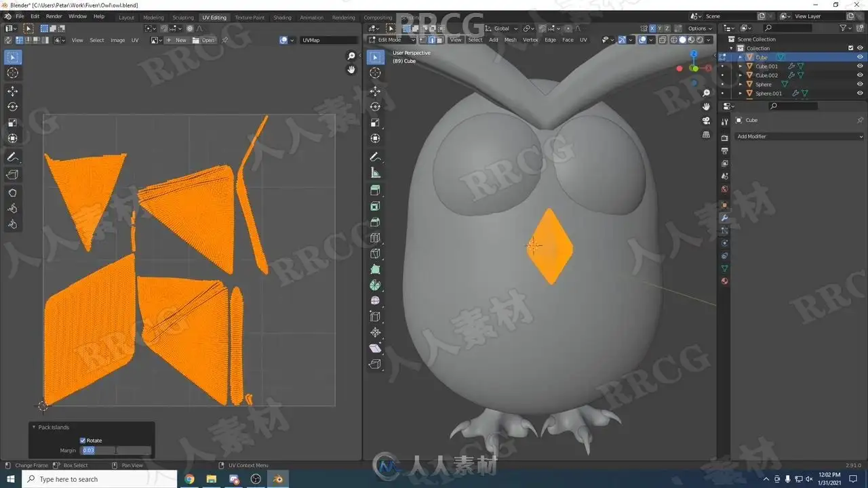The width and height of the screenshot is (868, 488).
Task: Select the Rotate tool in UV editor
Action: 13,106
